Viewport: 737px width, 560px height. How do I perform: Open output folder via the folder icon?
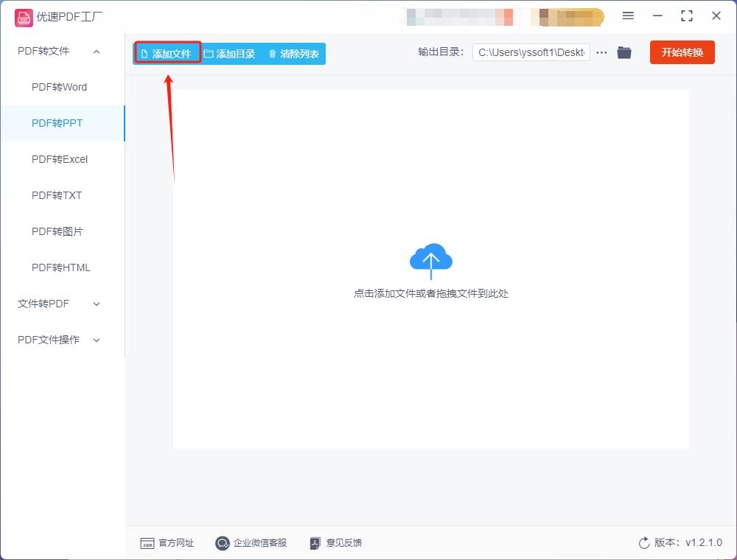pos(624,52)
